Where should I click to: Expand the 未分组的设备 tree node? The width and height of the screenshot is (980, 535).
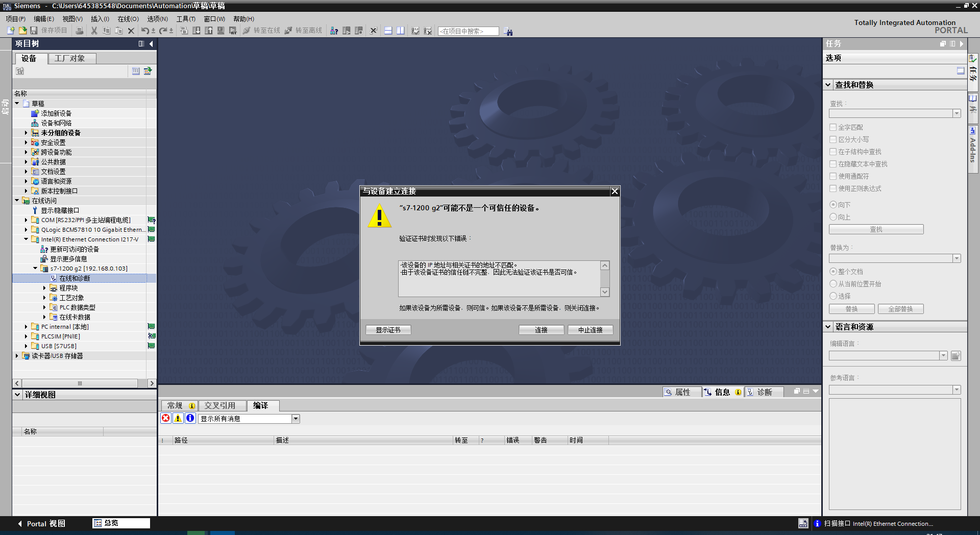(26, 133)
